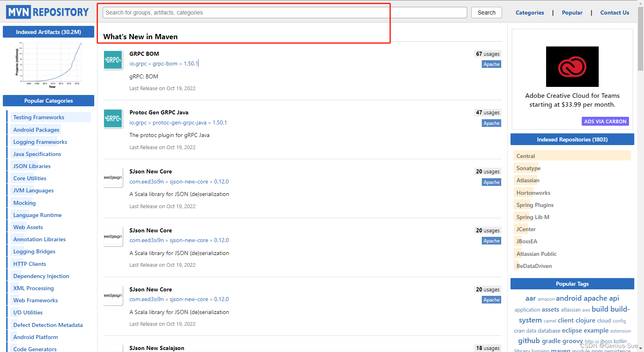Click the Central repository link
This screenshot has width=644, height=352.
pyautogui.click(x=525, y=156)
